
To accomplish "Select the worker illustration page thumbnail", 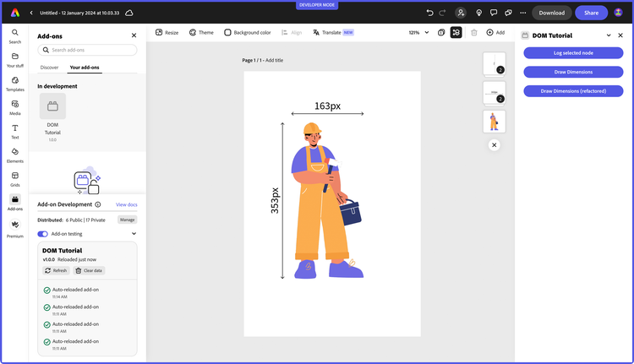I will coord(494,122).
